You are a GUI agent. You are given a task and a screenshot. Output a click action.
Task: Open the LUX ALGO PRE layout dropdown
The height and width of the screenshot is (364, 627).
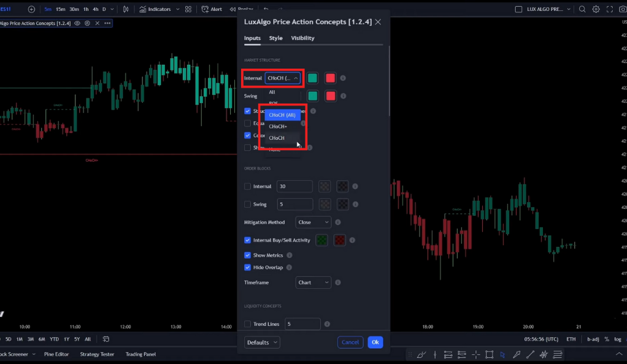(547, 9)
